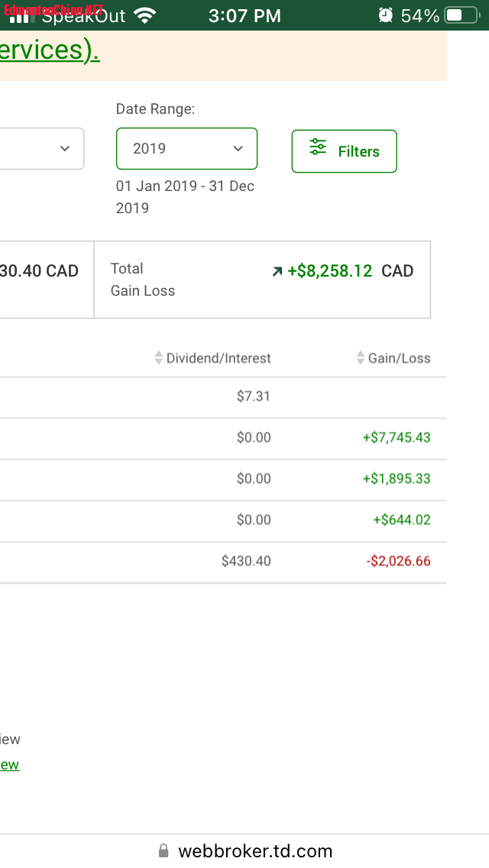This screenshot has height=868, width=489.
Task: Expand the Date Range 2019 dropdown
Action: coord(186,148)
